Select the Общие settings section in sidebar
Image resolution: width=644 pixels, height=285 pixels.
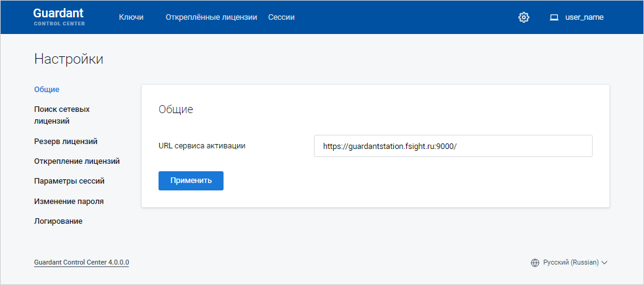tap(47, 90)
